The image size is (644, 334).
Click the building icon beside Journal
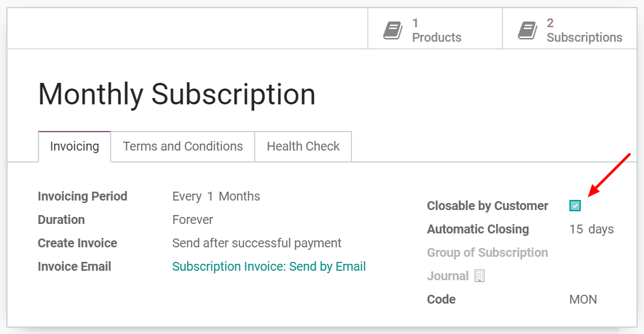coord(479,276)
